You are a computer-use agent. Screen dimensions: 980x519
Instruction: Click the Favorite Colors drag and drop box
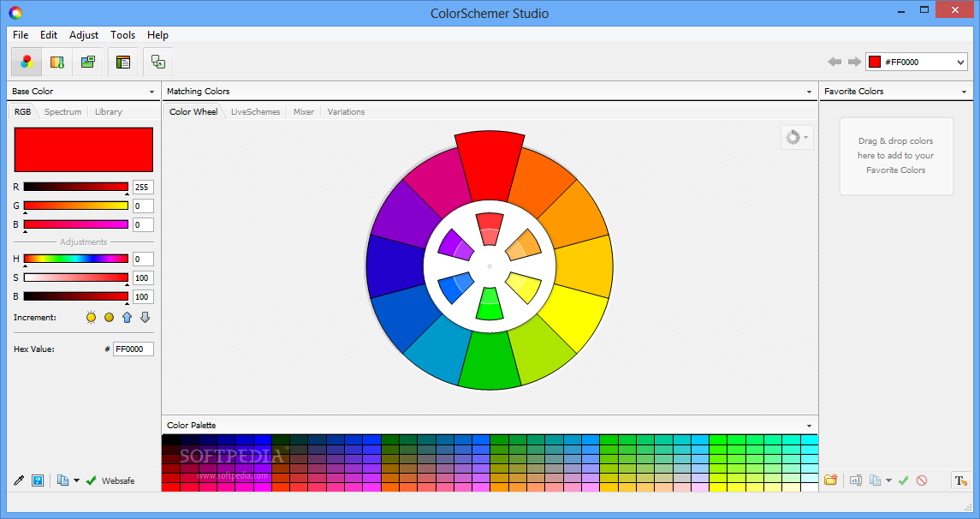[x=896, y=157]
